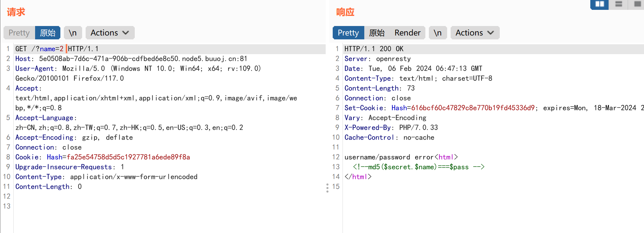Select the response Pretty tab

348,33
